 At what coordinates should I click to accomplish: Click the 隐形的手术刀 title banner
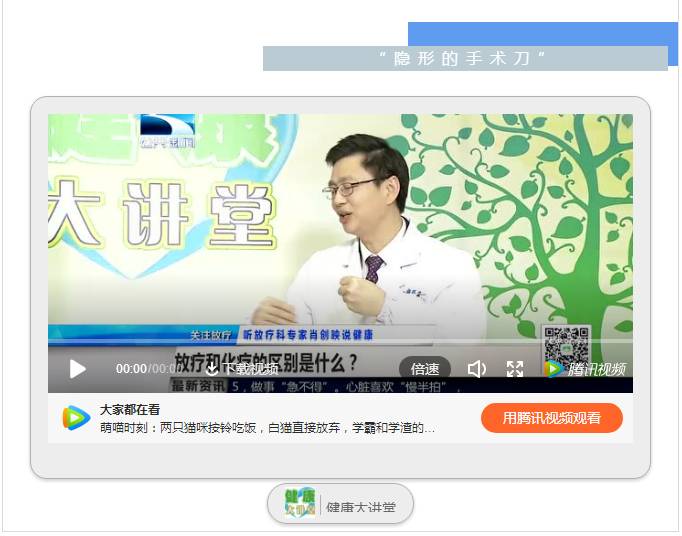pyautogui.click(x=465, y=58)
